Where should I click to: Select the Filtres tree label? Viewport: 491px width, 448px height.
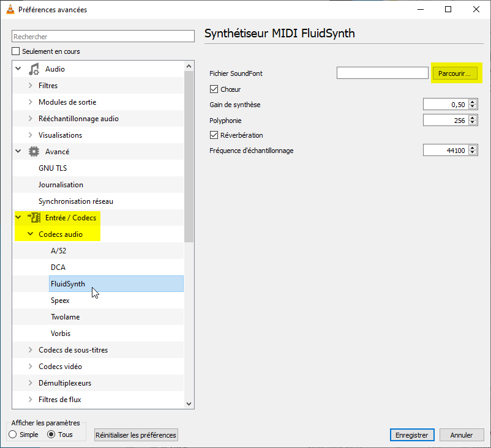(48, 86)
